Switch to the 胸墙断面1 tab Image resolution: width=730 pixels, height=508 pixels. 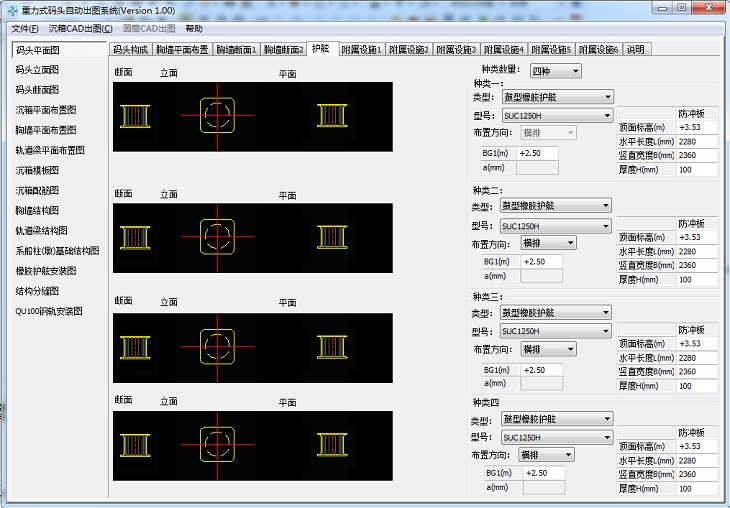(237, 49)
